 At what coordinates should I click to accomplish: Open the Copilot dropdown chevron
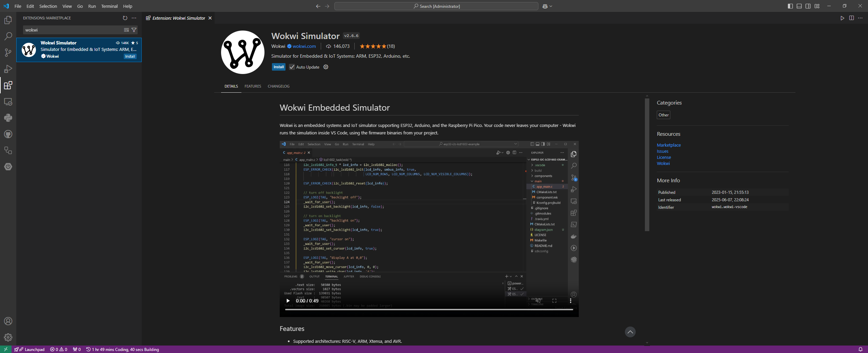[x=551, y=6]
